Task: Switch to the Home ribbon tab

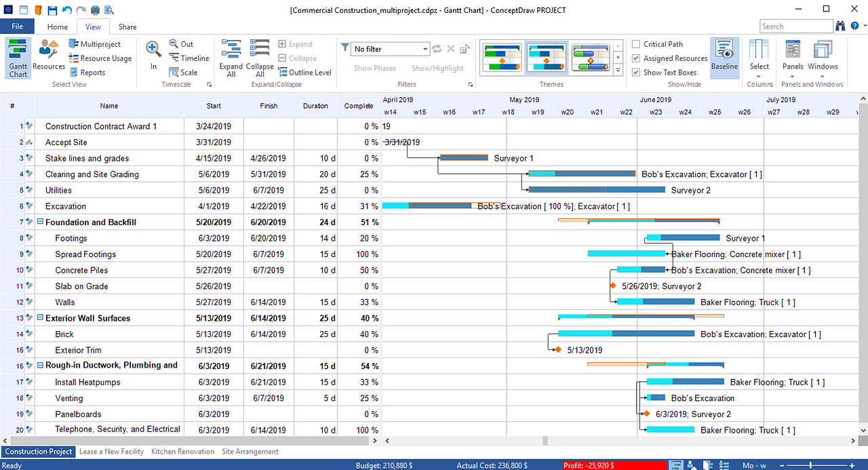Action: 58,27
